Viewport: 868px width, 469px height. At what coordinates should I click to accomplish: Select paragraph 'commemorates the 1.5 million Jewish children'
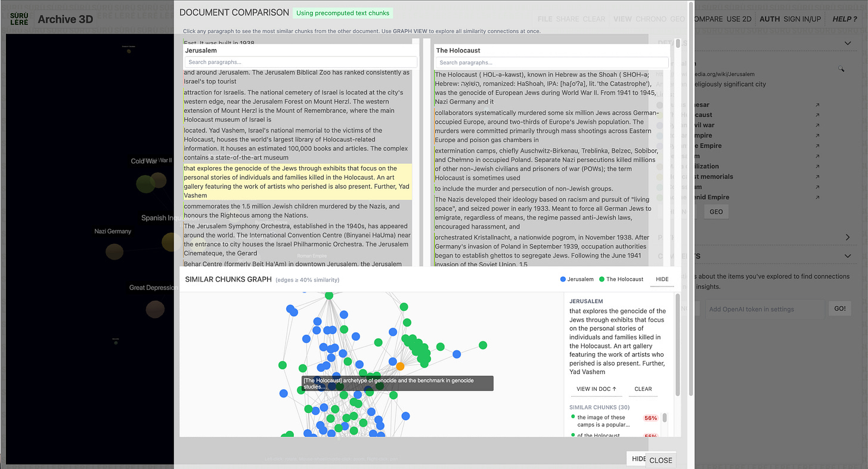[x=297, y=211]
